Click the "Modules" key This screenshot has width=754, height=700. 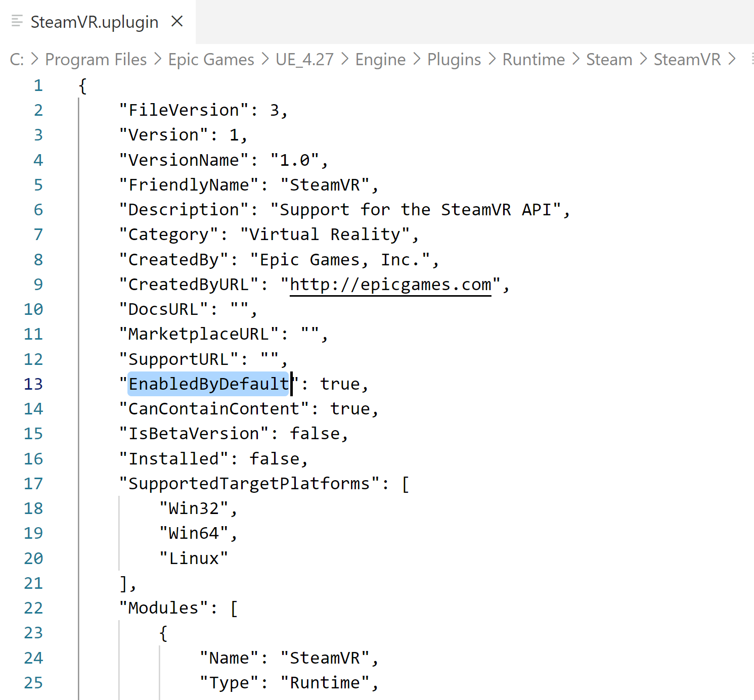pos(163,608)
